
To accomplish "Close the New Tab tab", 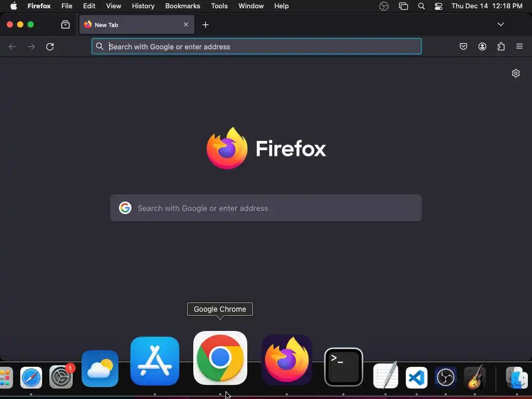I will (x=186, y=24).
